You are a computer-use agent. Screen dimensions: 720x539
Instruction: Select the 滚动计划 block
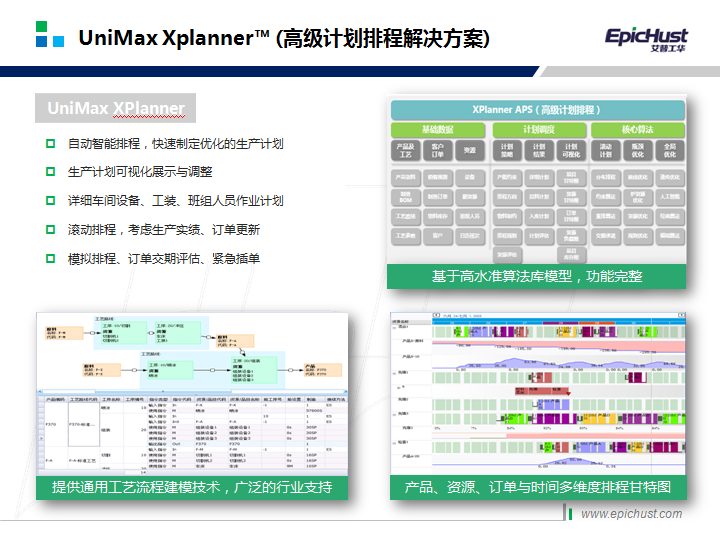tap(606, 150)
